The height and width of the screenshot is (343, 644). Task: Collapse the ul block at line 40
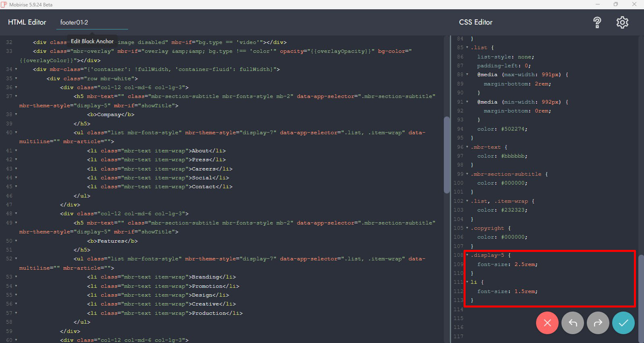click(16, 133)
